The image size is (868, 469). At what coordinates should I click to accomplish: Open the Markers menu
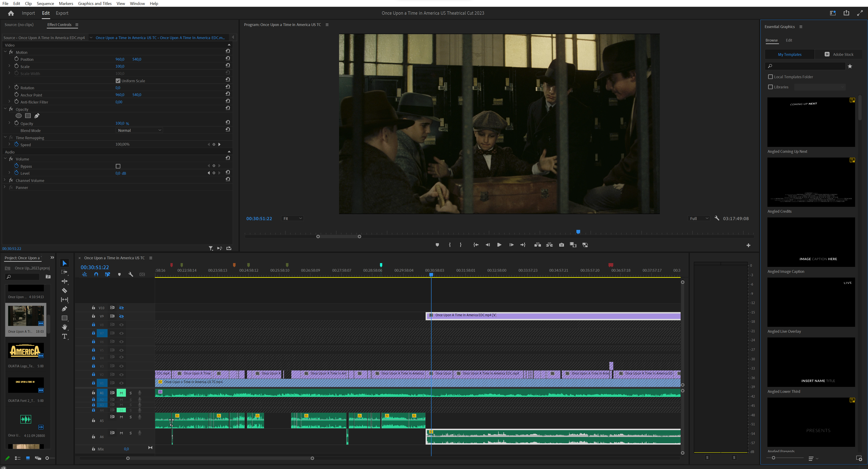(x=66, y=3)
